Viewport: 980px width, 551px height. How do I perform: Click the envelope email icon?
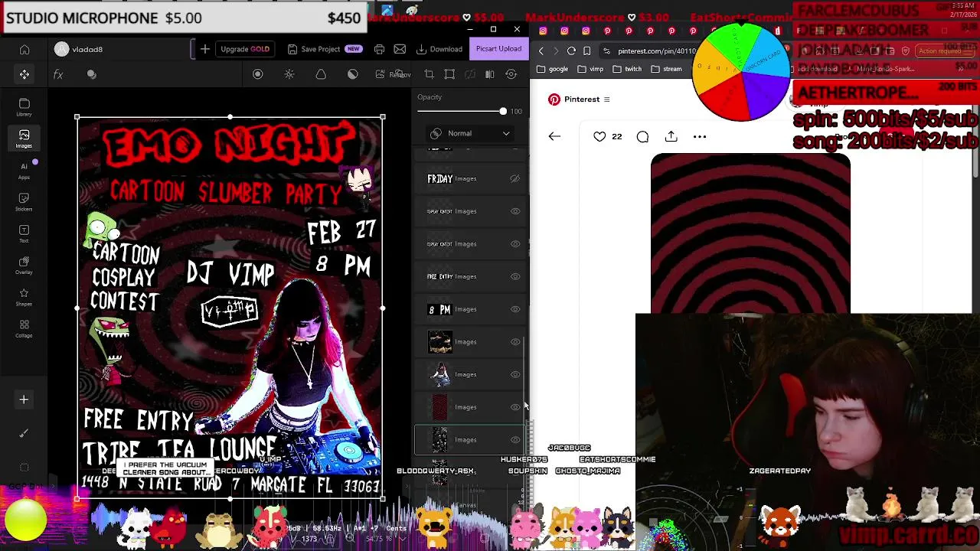tap(400, 49)
